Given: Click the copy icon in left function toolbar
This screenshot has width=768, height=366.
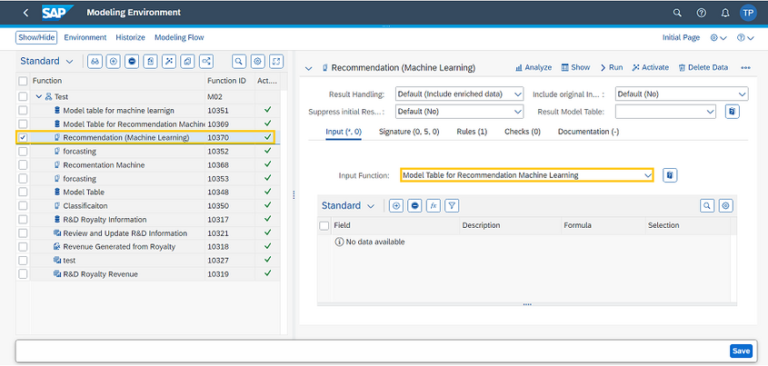Looking at the screenshot, I should click(x=188, y=61).
